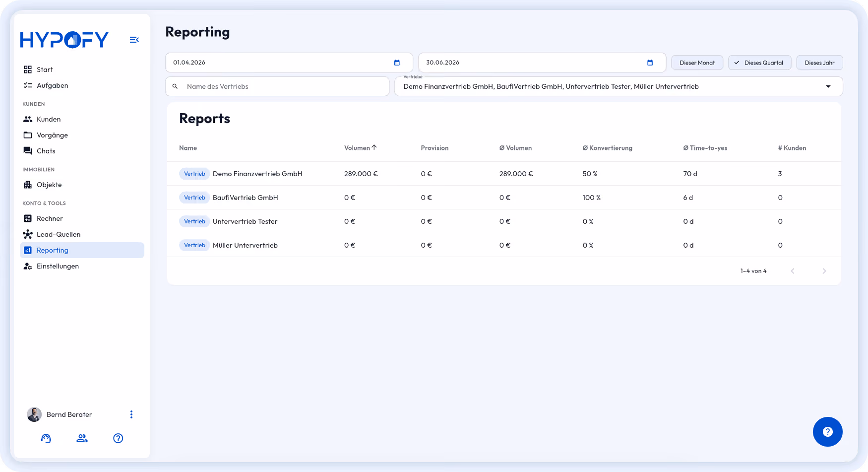Click Vertrieb tag of Untervertrieb Tester
The width and height of the screenshot is (868, 472).
click(x=194, y=221)
